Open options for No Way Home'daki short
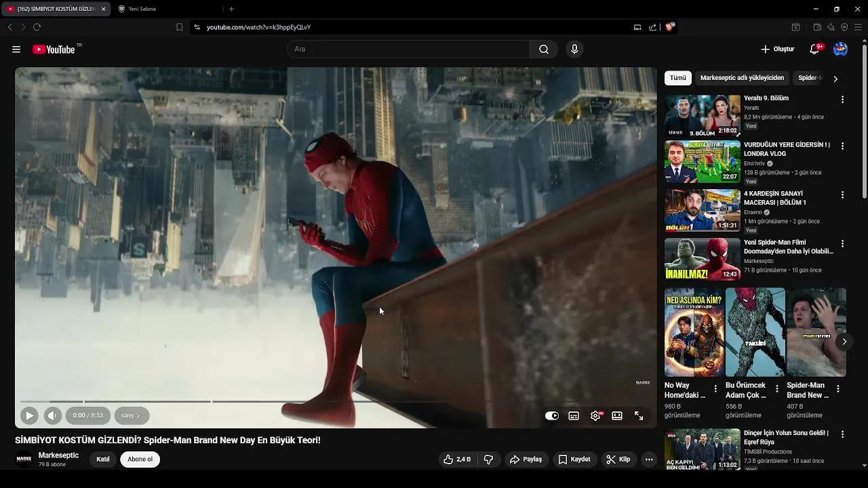 [715, 389]
